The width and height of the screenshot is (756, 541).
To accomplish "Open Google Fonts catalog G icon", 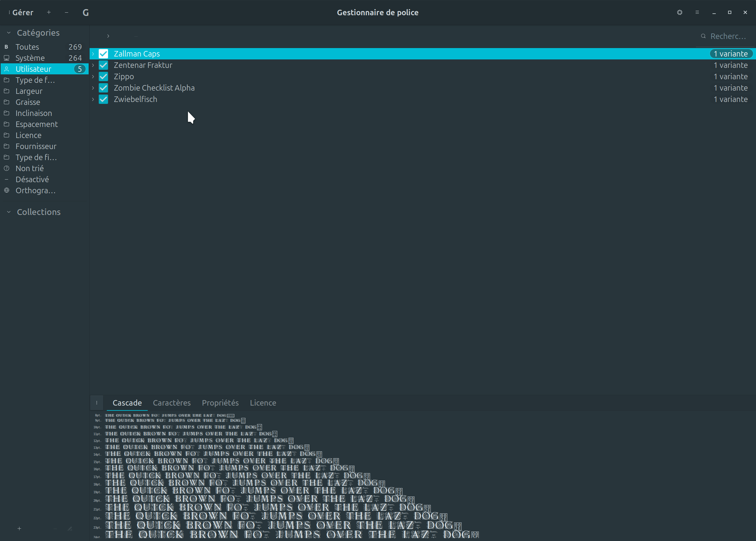I will tap(86, 13).
